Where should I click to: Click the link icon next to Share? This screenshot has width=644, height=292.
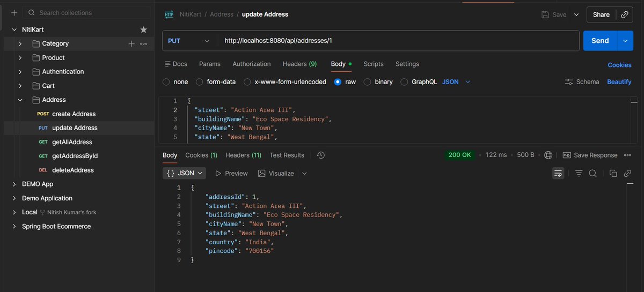625,15
